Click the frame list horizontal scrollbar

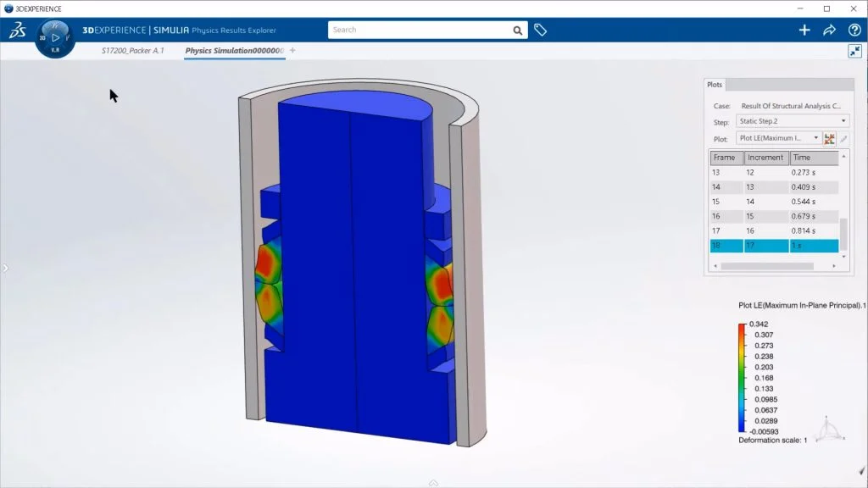(x=767, y=266)
